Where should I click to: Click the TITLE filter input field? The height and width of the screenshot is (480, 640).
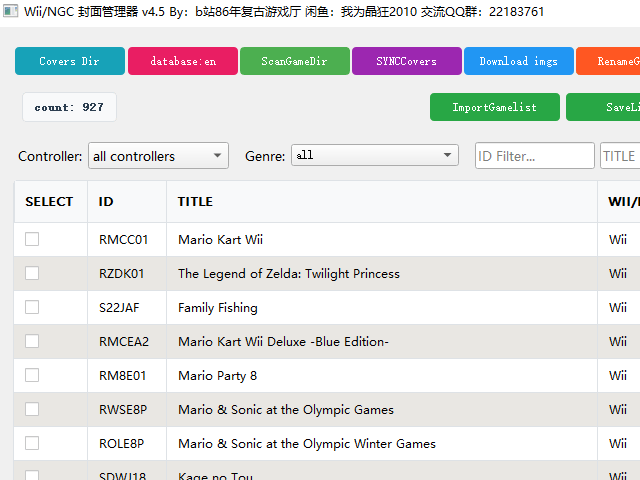click(619, 156)
